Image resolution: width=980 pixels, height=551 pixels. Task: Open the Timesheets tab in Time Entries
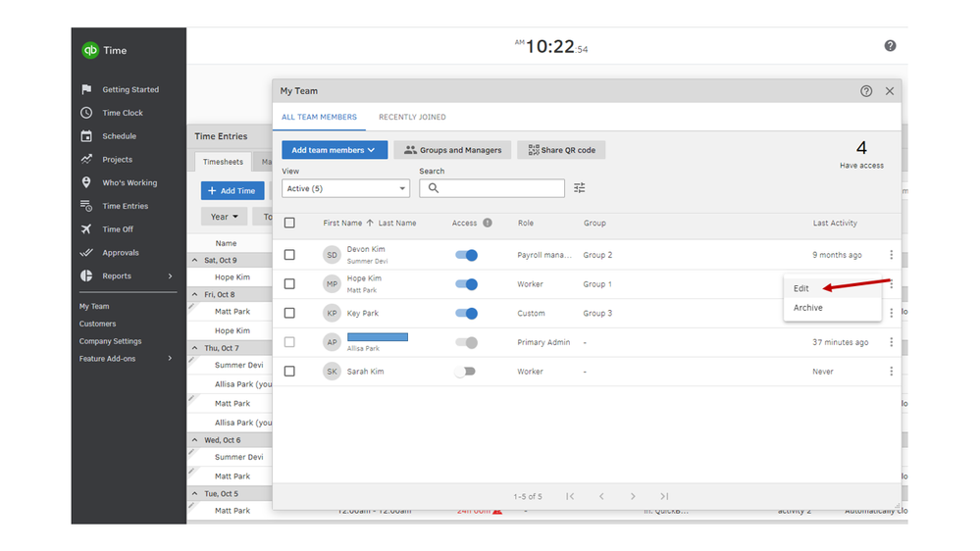coord(223,162)
